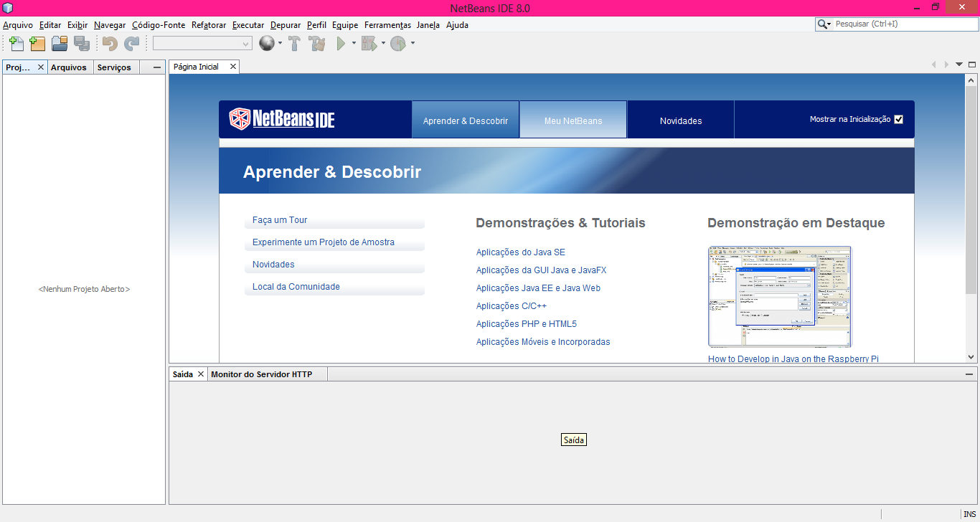Expand the Debug Project dropdown arrow
This screenshot has height=522, width=980.
point(383,44)
